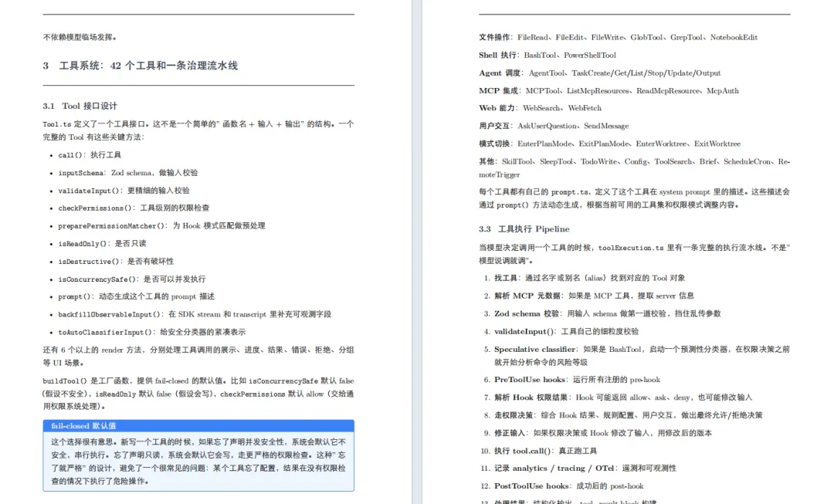834x504 pixels.
Task: Click the label "Agent 调度"
Action: click(x=500, y=73)
